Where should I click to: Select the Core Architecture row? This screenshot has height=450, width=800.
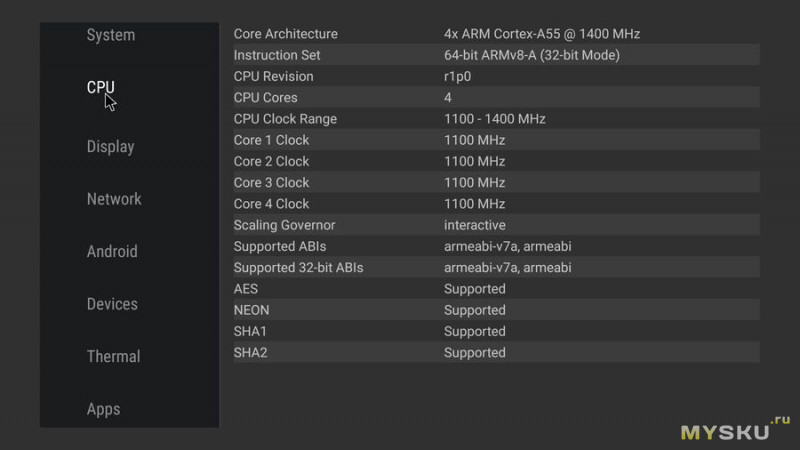496,34
